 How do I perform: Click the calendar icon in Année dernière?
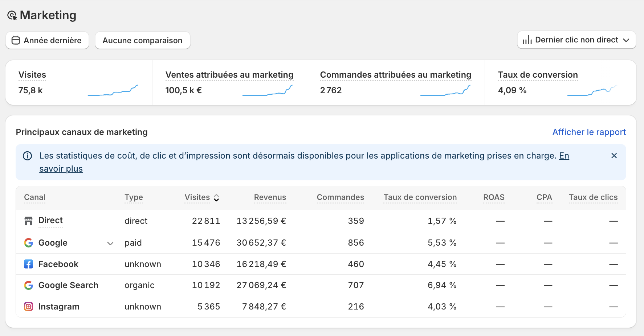[x=16, y=40]
